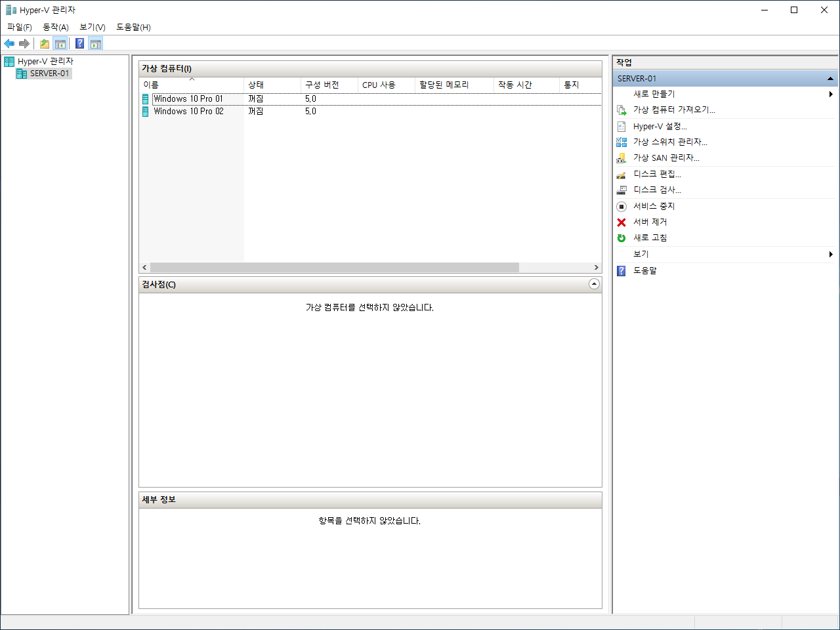Click the red X 서버 제거 icon
Screen dimensions: 840x630
click(621, 222)
